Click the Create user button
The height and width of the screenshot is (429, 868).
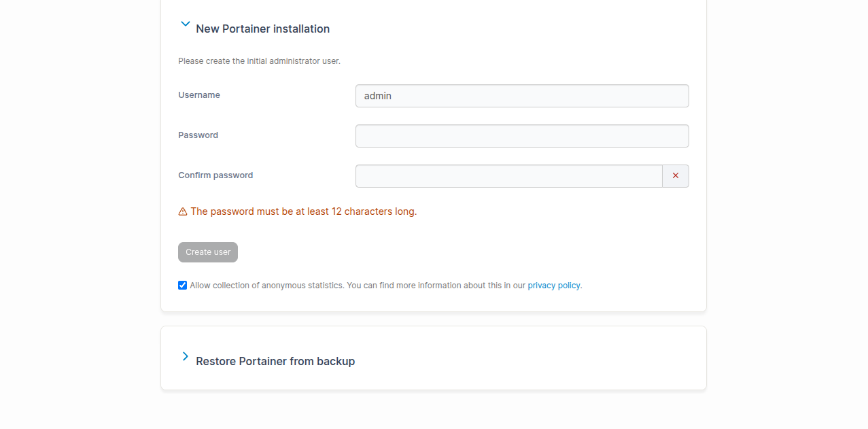[x=208, y=252]
